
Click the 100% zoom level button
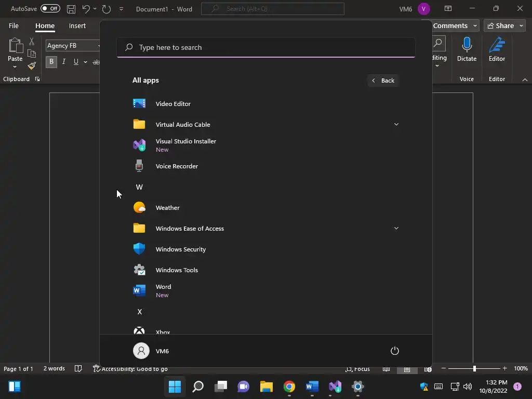(521, 368)
